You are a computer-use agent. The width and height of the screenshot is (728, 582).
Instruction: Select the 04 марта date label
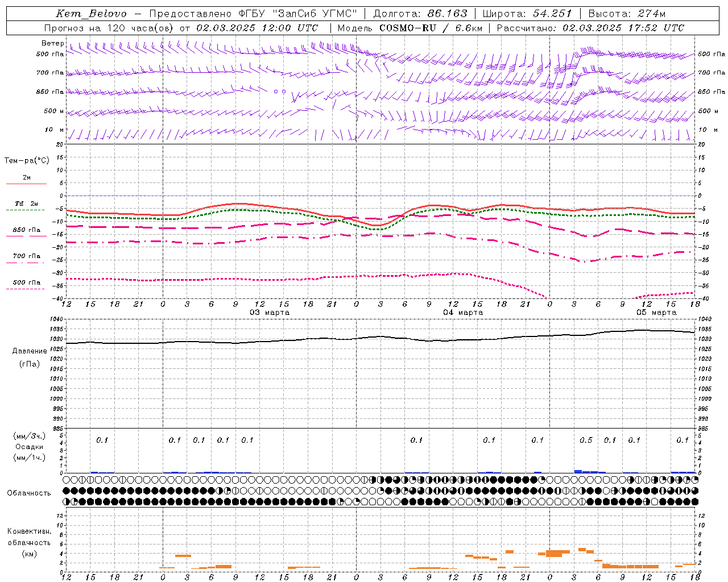pos(463,313)
